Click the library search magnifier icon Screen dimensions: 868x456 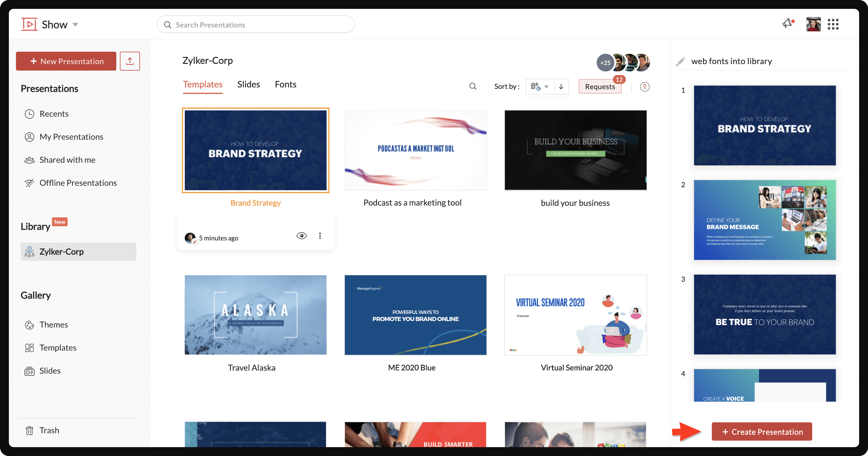(x=473, y=86)
